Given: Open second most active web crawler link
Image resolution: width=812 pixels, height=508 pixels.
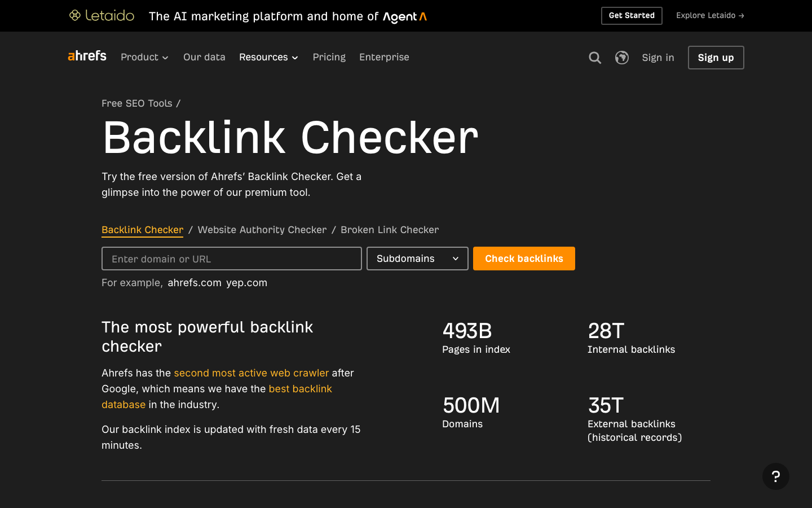Looking at the screenshot, I should pos(251,373).
